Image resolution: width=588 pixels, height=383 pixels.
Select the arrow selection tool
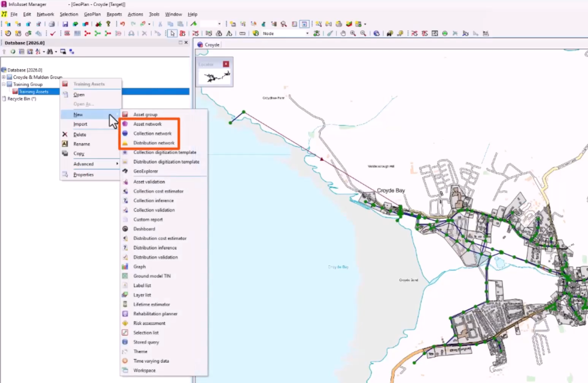pyautogui.click(x=172, y=33)
